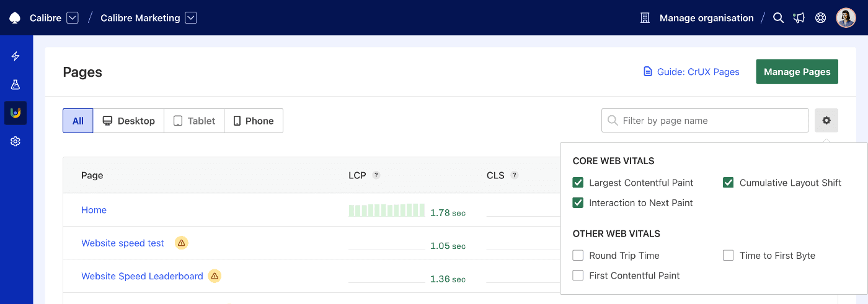Click the Manage Pages button
The height and width of the screenshot is (304, 868).
(797, 72)
